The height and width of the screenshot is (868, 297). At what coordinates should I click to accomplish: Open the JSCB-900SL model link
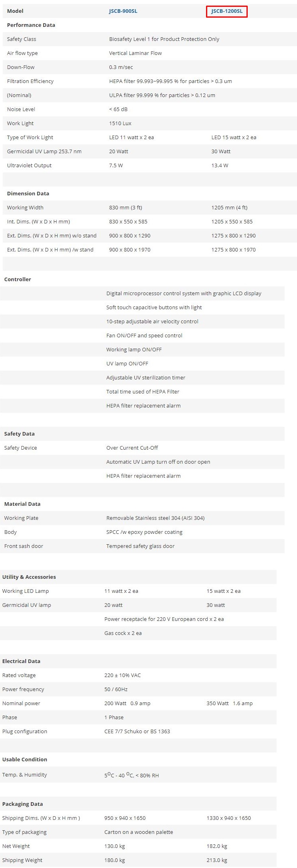(123, 11)
